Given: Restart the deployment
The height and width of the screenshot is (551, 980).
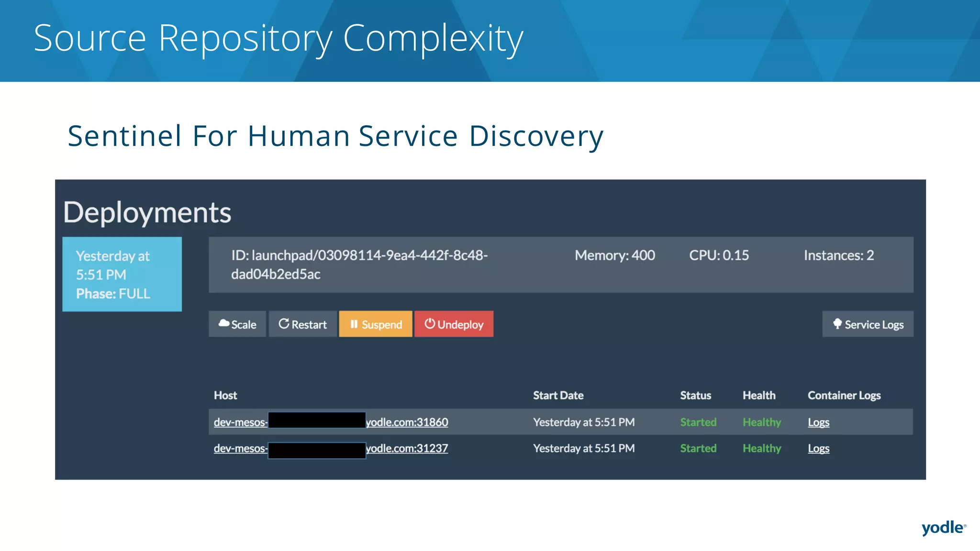Looking at the screenshot, I should point(303,324).
